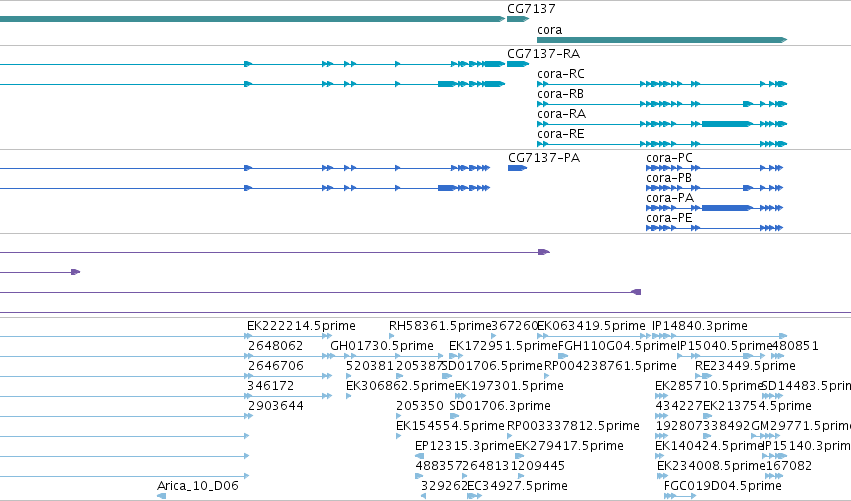
Task: Select the cora-PC protein label
Action: point(669,158)
